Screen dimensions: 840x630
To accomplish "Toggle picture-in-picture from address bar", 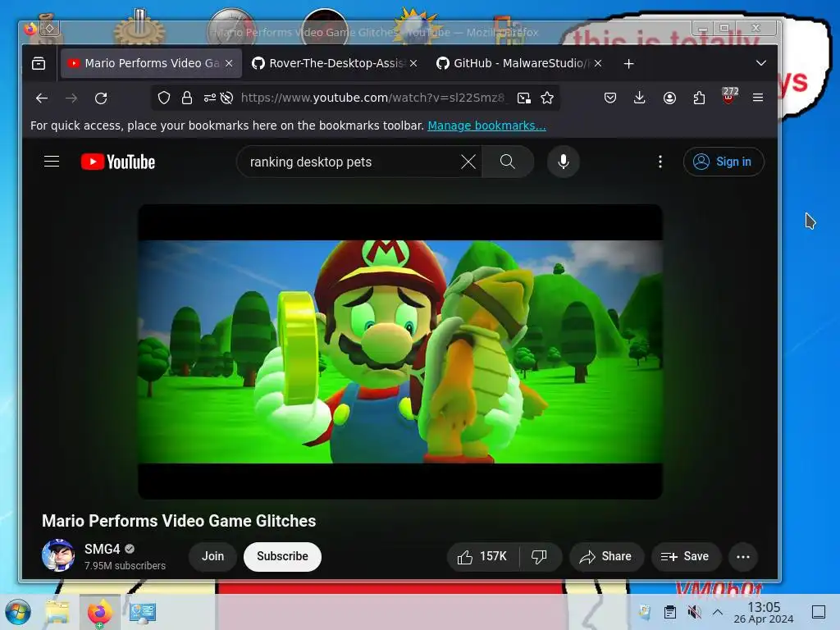I will [x=524, y=98].
